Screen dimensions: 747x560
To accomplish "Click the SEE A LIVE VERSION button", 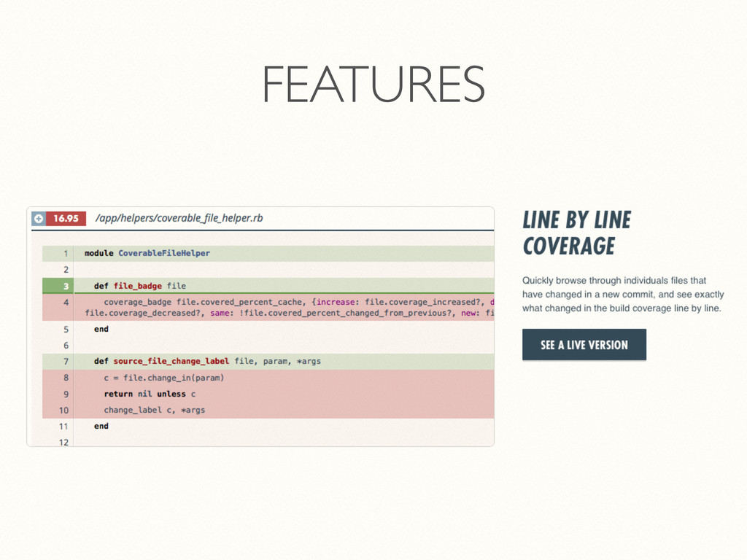I will pos(584,344).
